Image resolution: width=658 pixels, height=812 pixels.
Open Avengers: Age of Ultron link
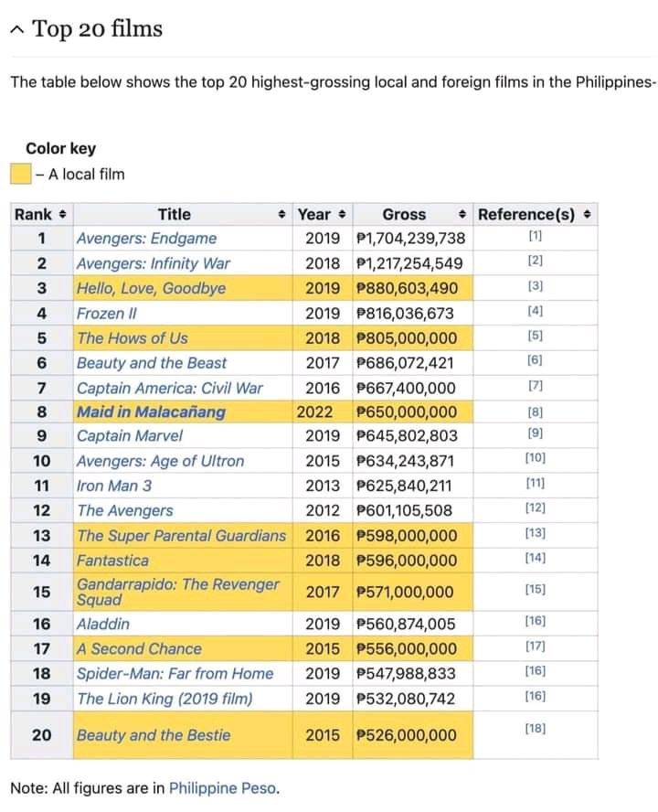160,461
